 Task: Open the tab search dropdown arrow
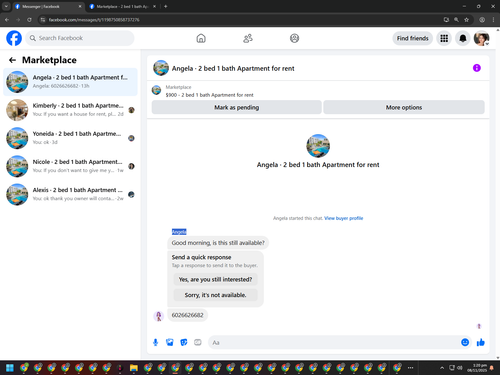[6, 6]
